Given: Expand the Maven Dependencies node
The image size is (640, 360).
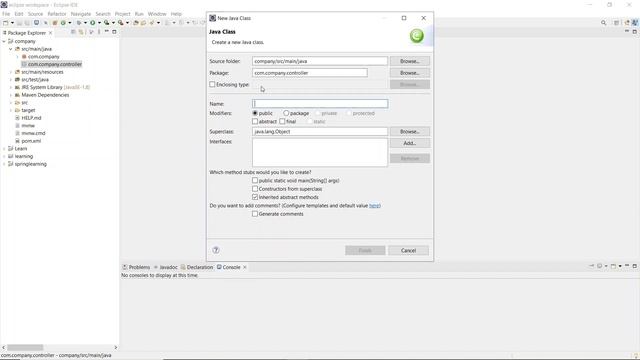Looking at the screenshot, I should click(x=11, y=95).
